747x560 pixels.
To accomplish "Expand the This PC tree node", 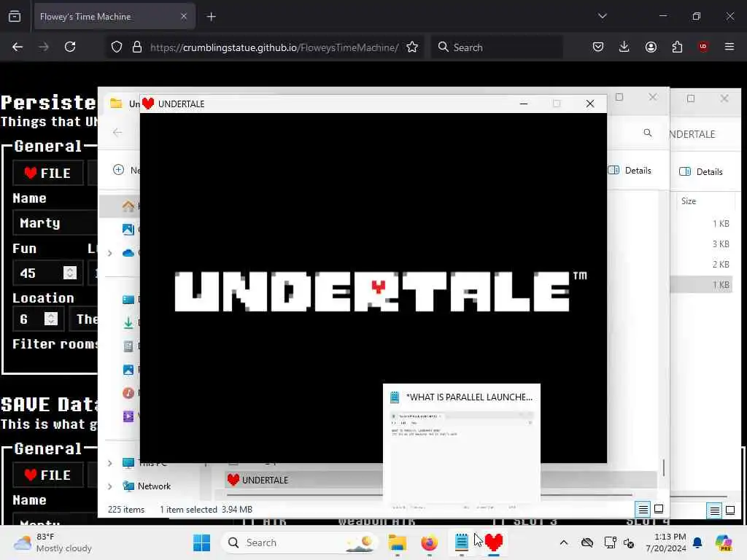I will [110, 463].
